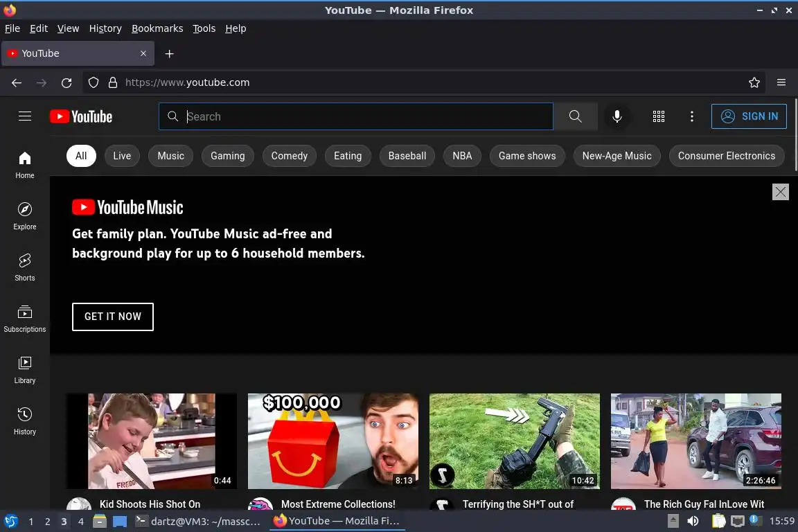Image resolution: width=798 pixels, height=532 pixels.
Task: Open the View menu
Action: [x=68, y=28]
